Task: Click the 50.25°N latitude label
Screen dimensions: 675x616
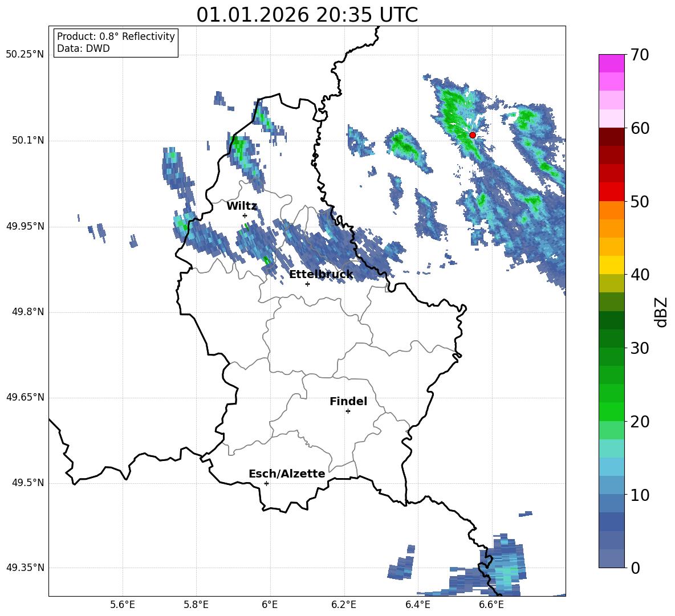Action: pyautogui.click(x=25, y=55)
